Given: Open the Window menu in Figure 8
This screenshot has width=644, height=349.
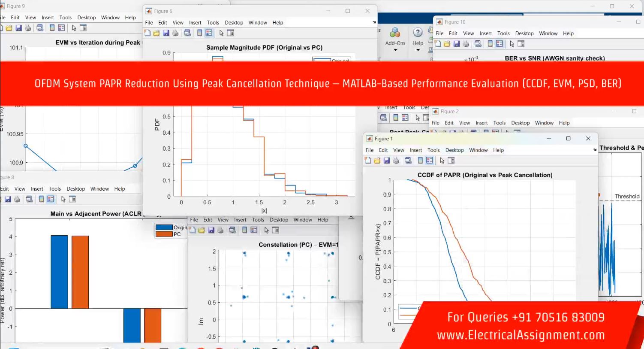Looking at the screenshot, I should tap(99, 189).
